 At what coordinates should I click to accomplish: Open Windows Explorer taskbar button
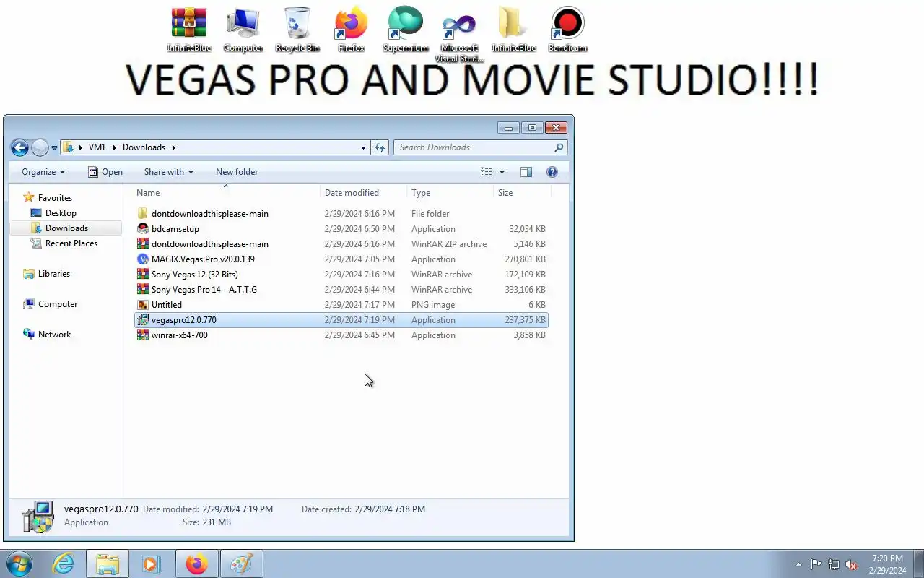coord(108,564)
